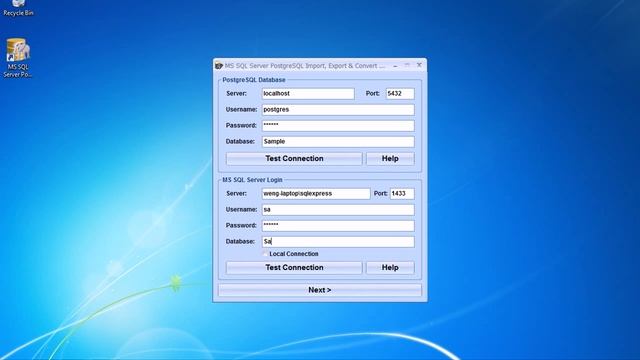Click the PostgreSQL Port field showing 5432
640x360 pixels.
[x=400, y=93]
